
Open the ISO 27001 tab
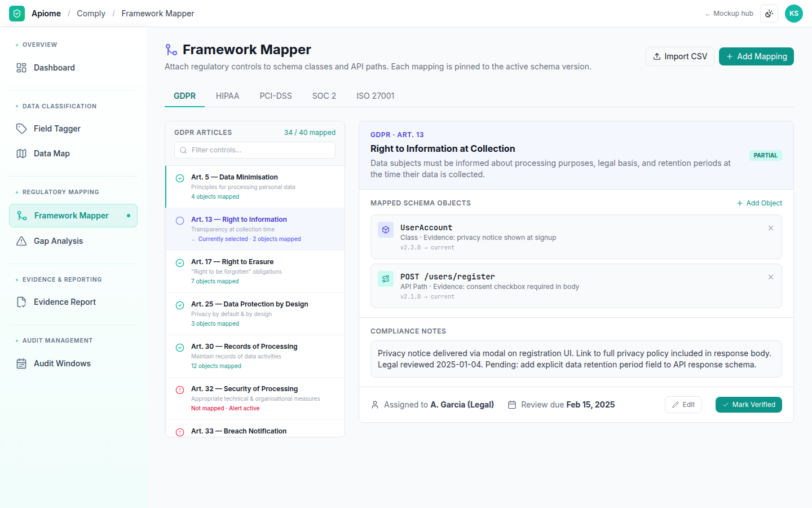[x=376, y=96]
